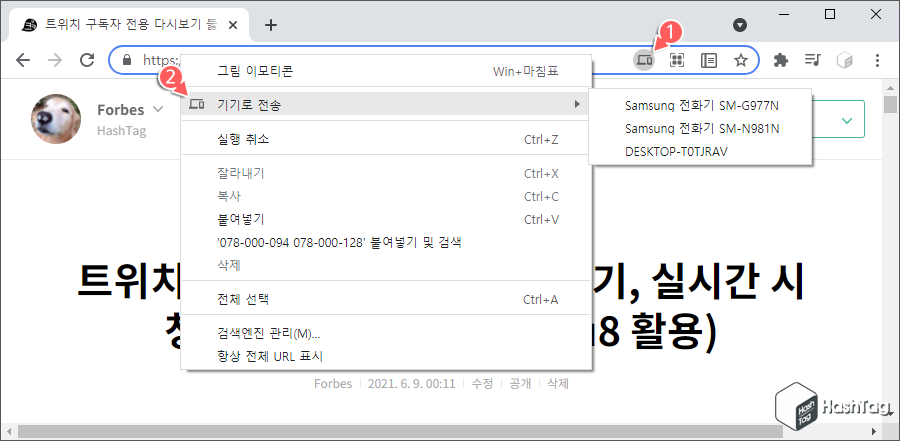Expand 기기로 전송 submenu arrow
The image size is (900, 441).
pyautogui.click(x=576, y=105)
